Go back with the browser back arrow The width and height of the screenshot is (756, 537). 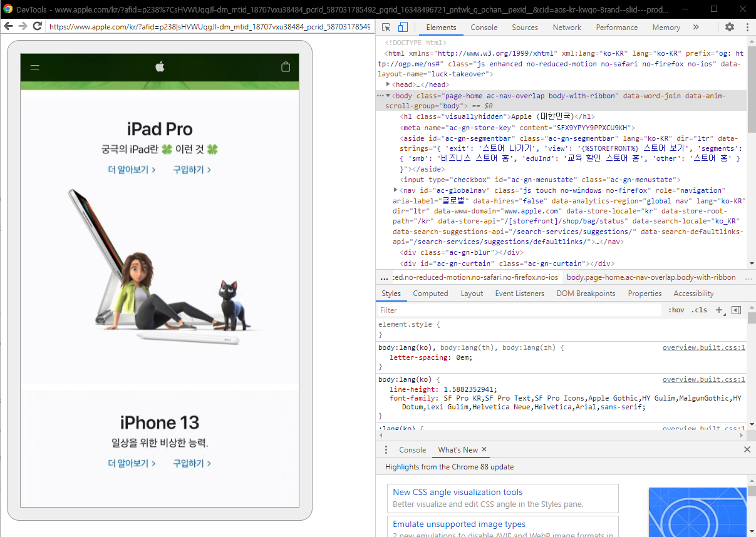coord(8,26)
